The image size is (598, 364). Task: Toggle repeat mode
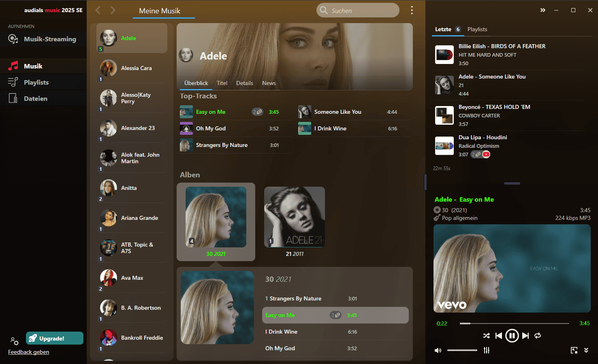coord(538,336)
